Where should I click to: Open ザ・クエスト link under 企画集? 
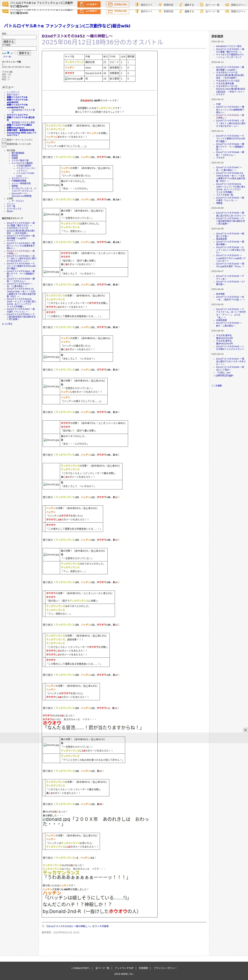(18, 201)
